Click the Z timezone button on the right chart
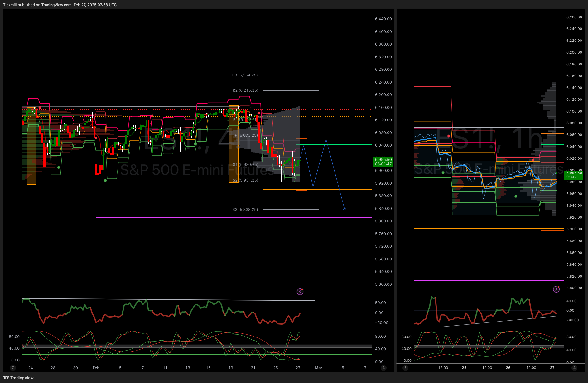Screen dimensions: 588x383 405,368
